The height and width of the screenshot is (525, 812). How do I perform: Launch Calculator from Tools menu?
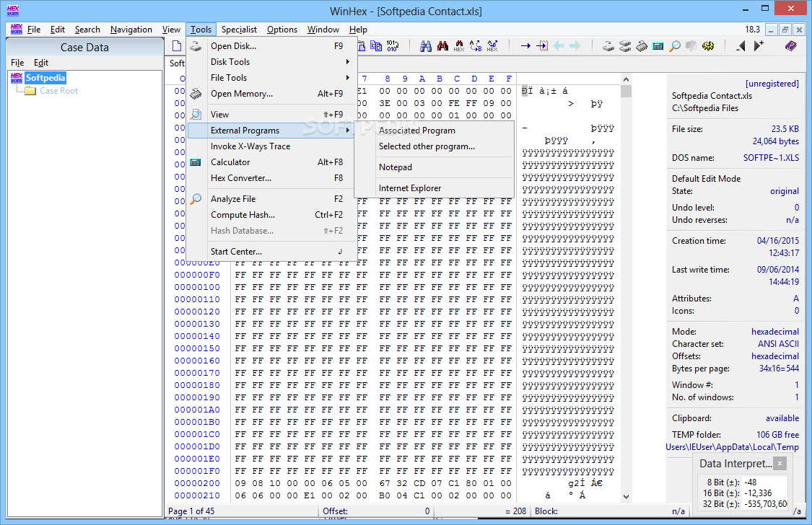[271, 162]
